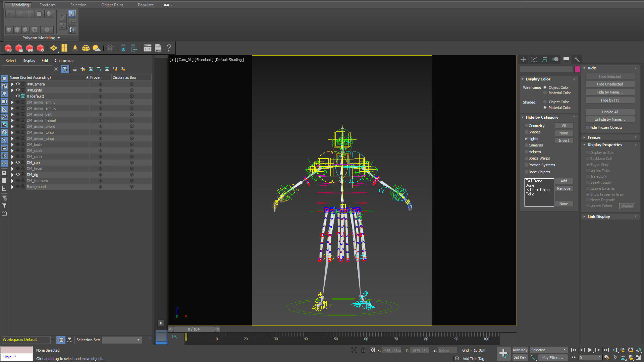Open the Redshift LOG file icon

tap(158, 48)
